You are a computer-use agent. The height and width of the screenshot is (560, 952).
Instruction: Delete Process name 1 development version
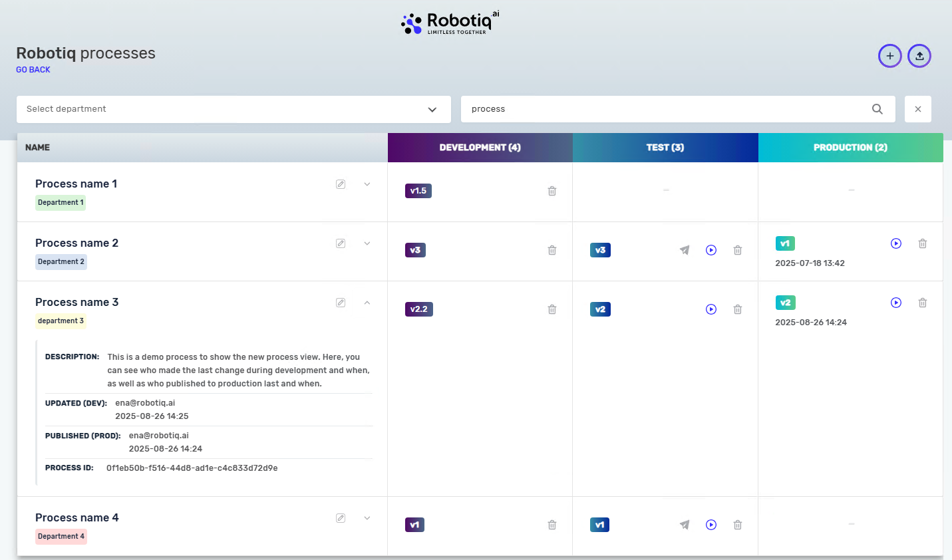[x=552, y=191]
